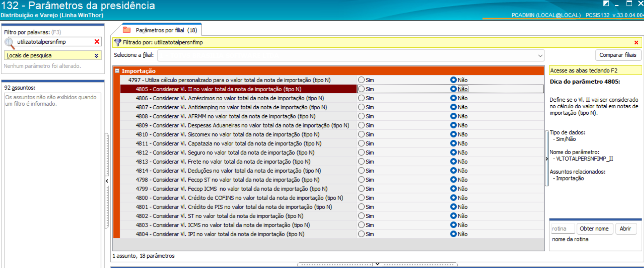
Task: Select 'Sim' for parameter 4803 ICMS
Action: 361,225
